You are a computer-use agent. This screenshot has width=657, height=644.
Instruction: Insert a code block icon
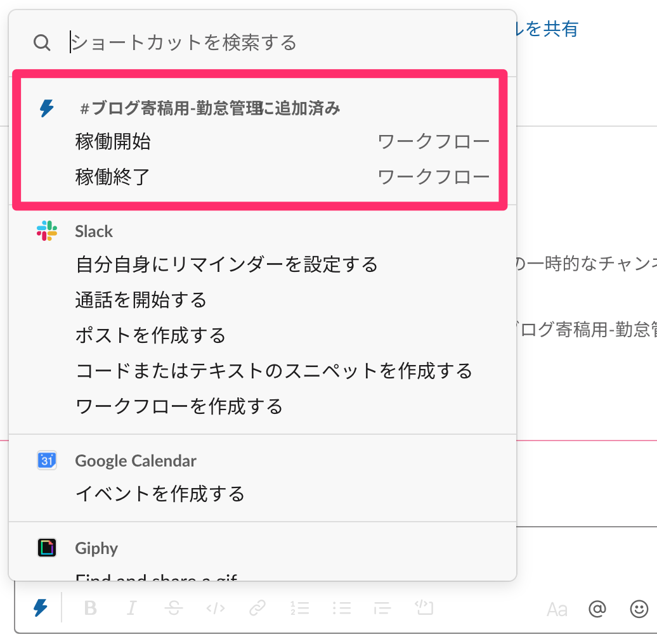point(424,609)
